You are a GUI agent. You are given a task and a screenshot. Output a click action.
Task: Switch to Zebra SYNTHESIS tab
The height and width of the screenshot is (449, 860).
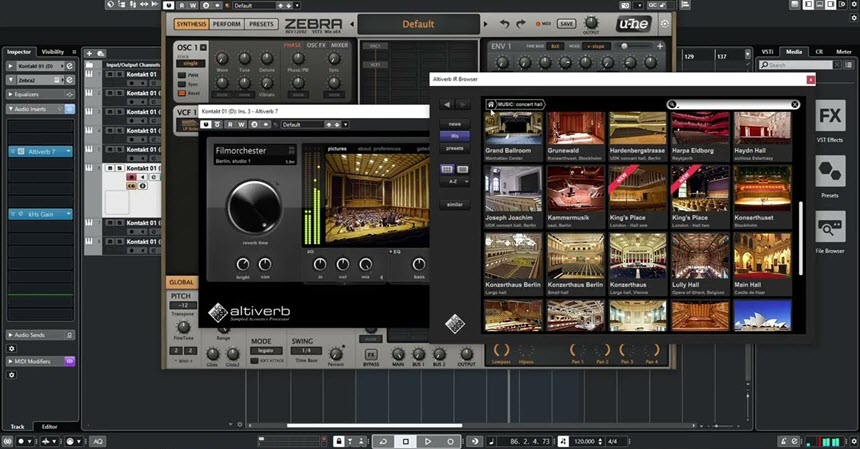191,24
